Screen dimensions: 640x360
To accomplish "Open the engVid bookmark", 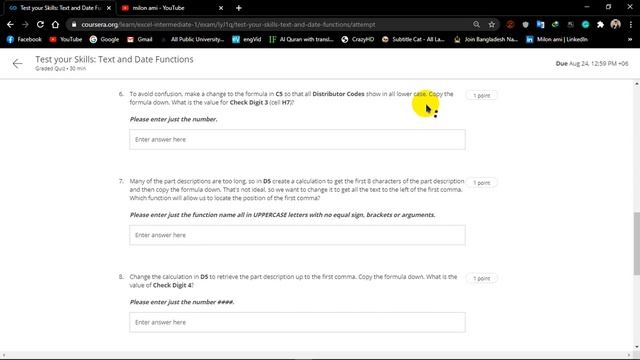I will click(x=247, y=39).
